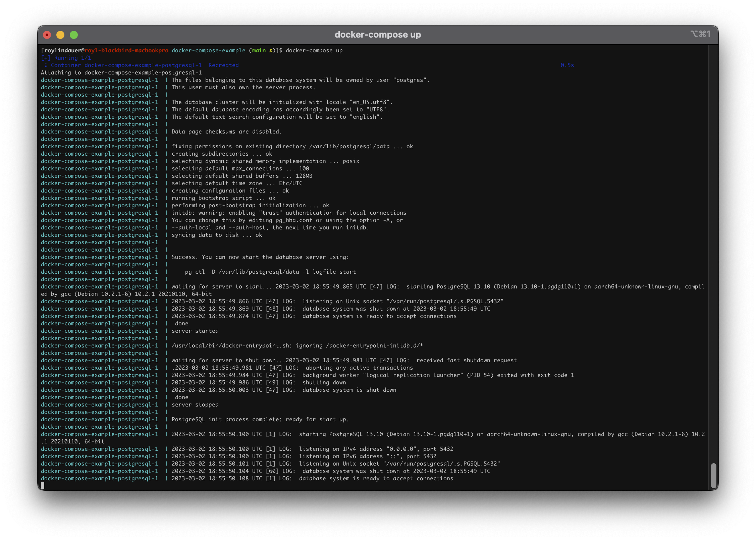
Task: Click 'Attaching to docker-compose-example-postgresql-1' line
Action: tap(121, 73)
